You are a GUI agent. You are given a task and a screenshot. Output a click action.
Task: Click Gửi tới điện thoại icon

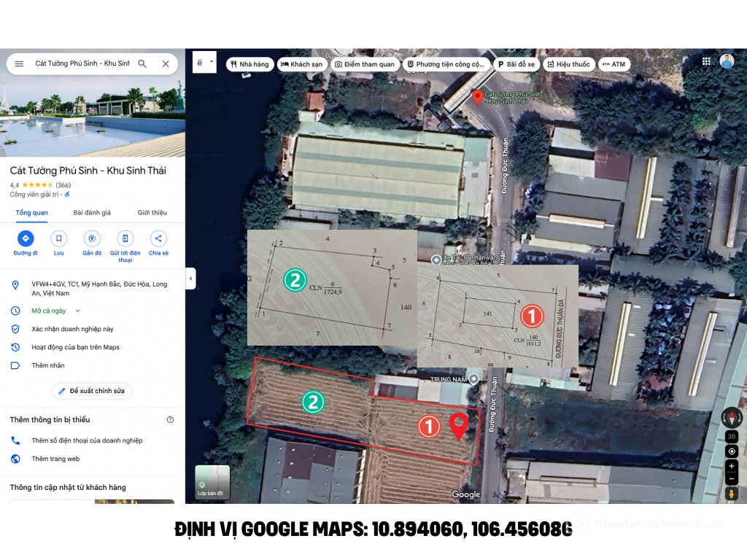125,238
